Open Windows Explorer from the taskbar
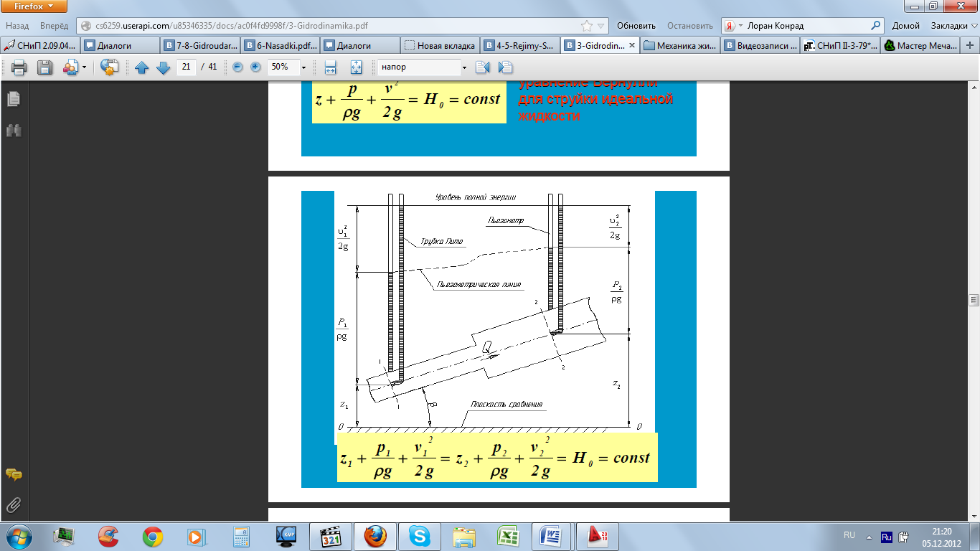Image resolution: width=980 pixels, height=551 pixels. click(464, 537)
